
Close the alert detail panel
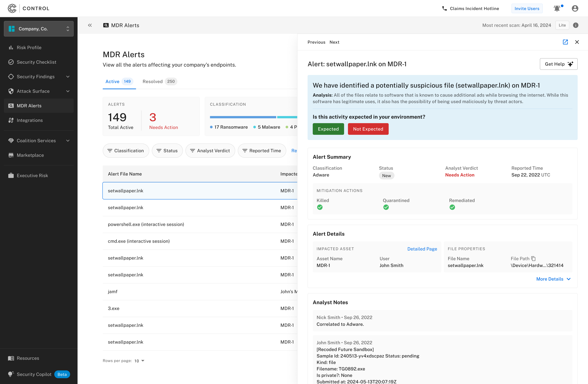coord(577,42)
